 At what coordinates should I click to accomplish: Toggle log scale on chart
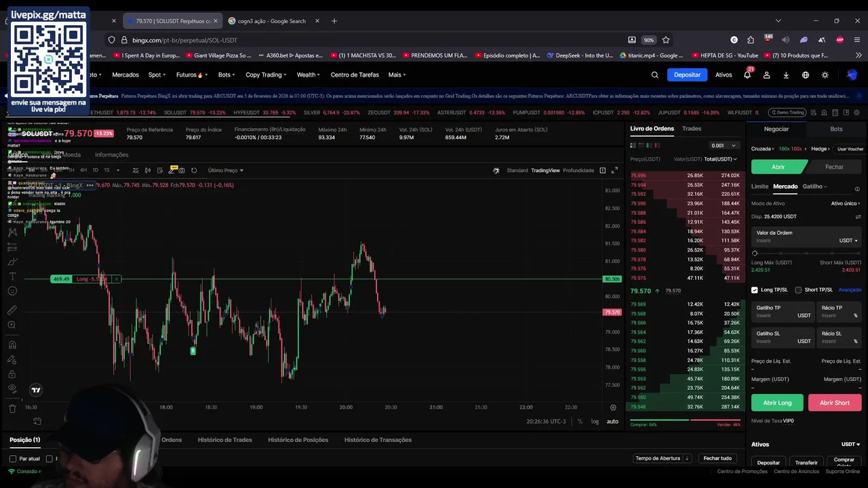pyautogui.click(x=595, y=422)
